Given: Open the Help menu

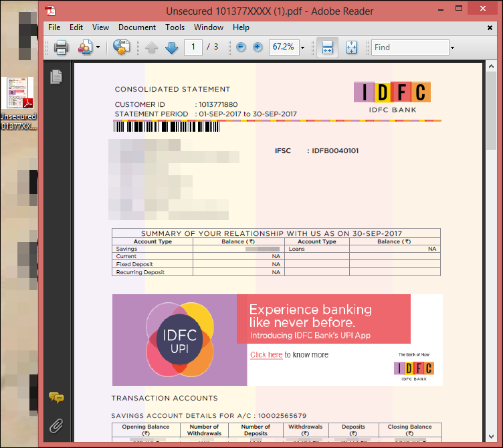Looking at the screenshot, I should pos(241,27).
